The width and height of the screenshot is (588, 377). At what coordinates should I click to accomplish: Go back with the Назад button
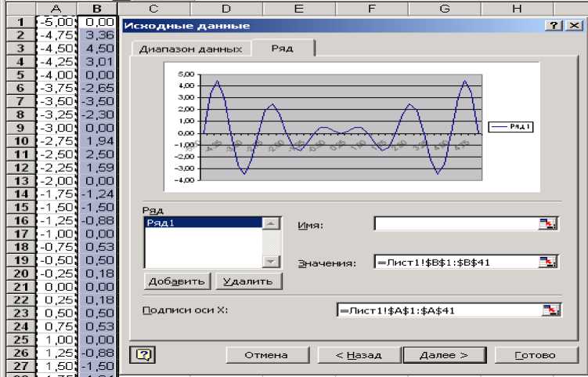click(x=358, y=355)
